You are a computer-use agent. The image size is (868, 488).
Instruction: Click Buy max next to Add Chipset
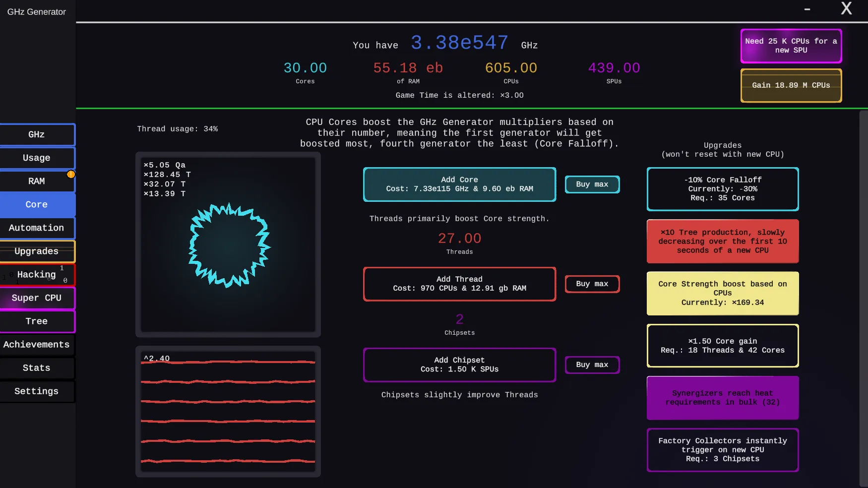(x=592, y=365)
